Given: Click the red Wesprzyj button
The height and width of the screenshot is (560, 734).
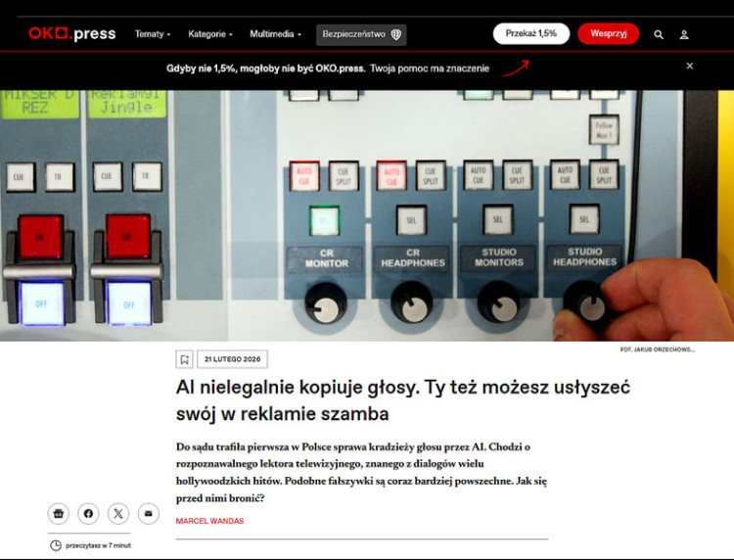Looking at the screenshot, I should pyautogui.click(x=608, y=33).
